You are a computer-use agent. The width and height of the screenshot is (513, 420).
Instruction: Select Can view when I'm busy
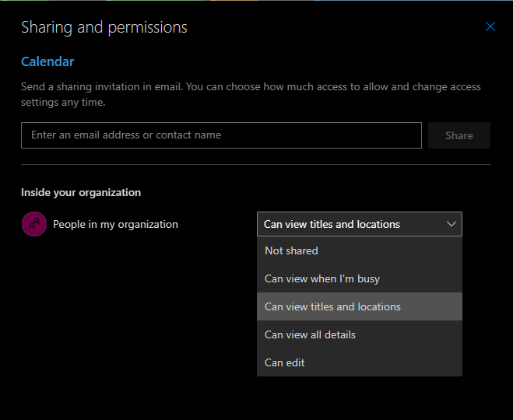click(x=359, y=278)
